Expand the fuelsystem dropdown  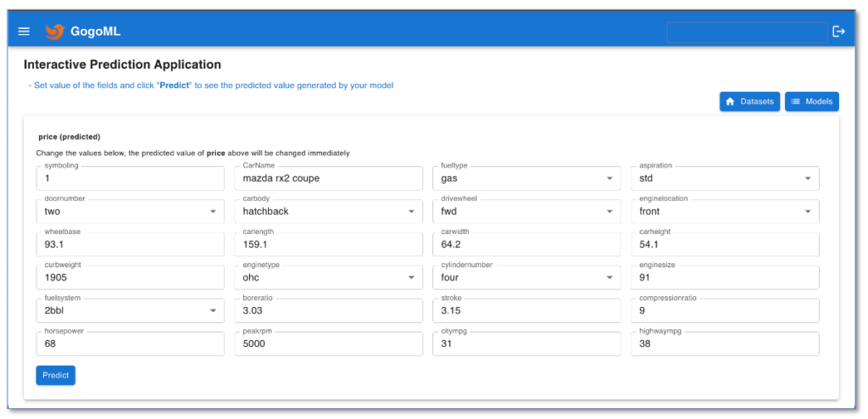(213, 311)
